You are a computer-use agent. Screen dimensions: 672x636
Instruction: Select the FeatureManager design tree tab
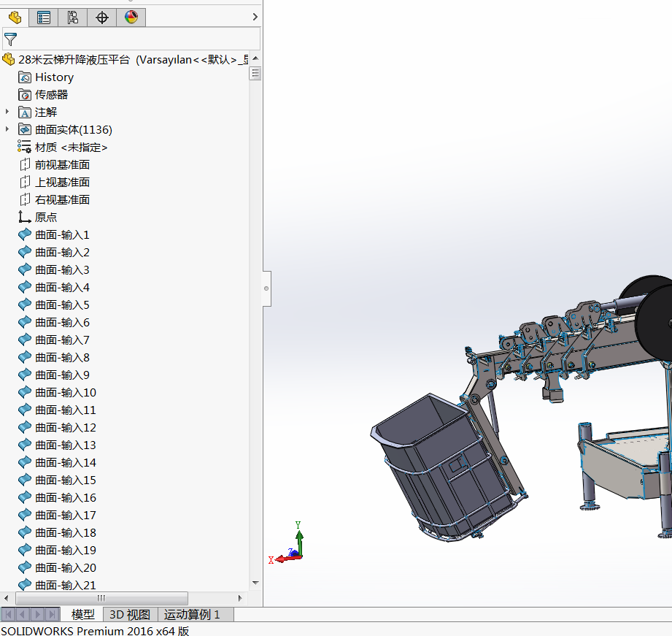(15, 18)
